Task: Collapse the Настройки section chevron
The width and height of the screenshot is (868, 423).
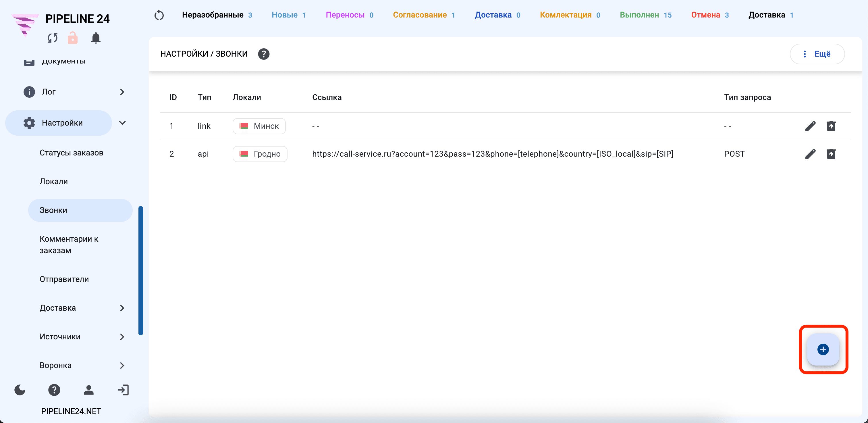Action: click(122, 123)
